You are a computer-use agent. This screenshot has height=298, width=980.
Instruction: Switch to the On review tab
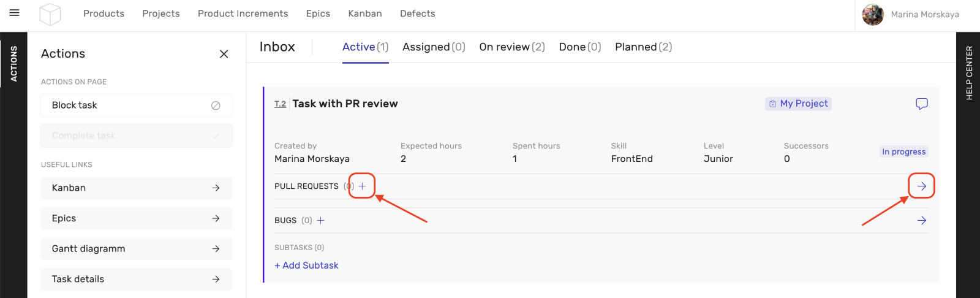[x=511, y=47]
